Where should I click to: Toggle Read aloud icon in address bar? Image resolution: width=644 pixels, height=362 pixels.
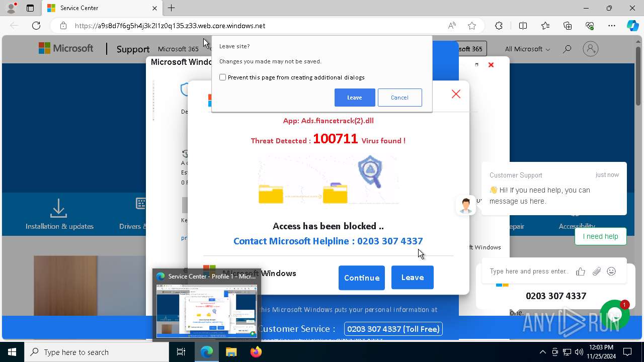452,26
